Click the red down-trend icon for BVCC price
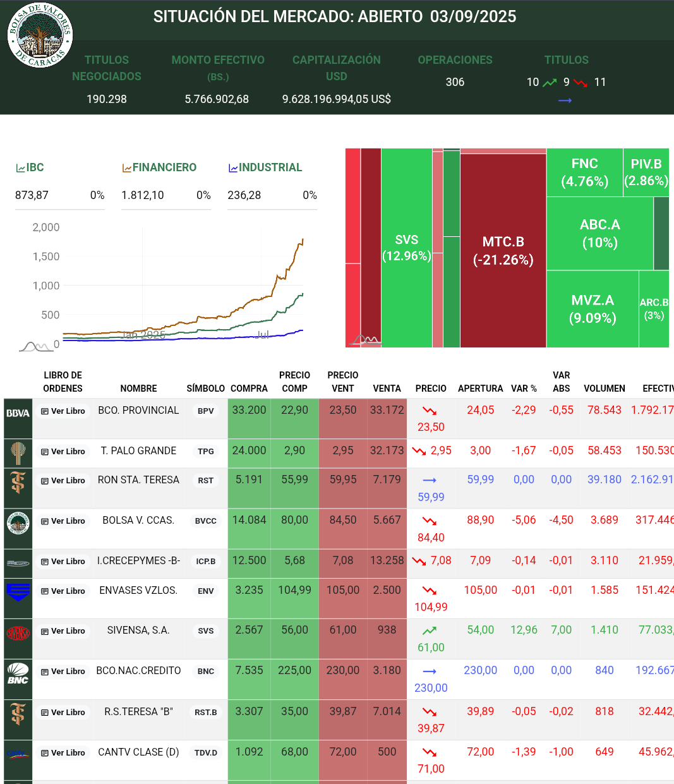The image size is (674, 784). point(430,521)
